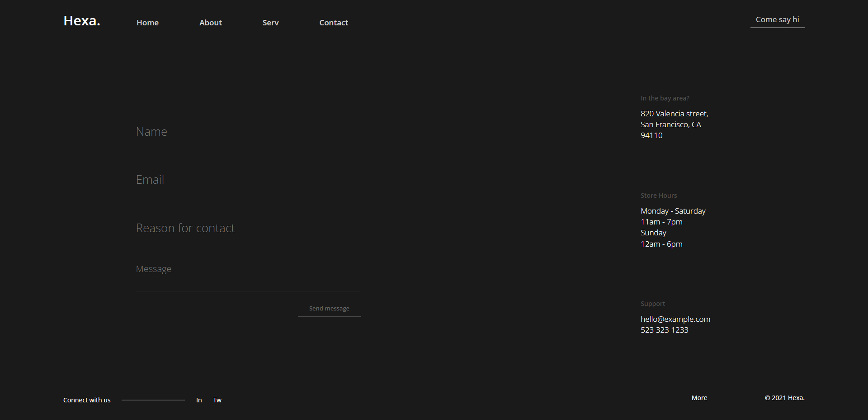Click the Store Hours heading
Viewport: 868px width, 420px height.
click(x=658, y=196)
